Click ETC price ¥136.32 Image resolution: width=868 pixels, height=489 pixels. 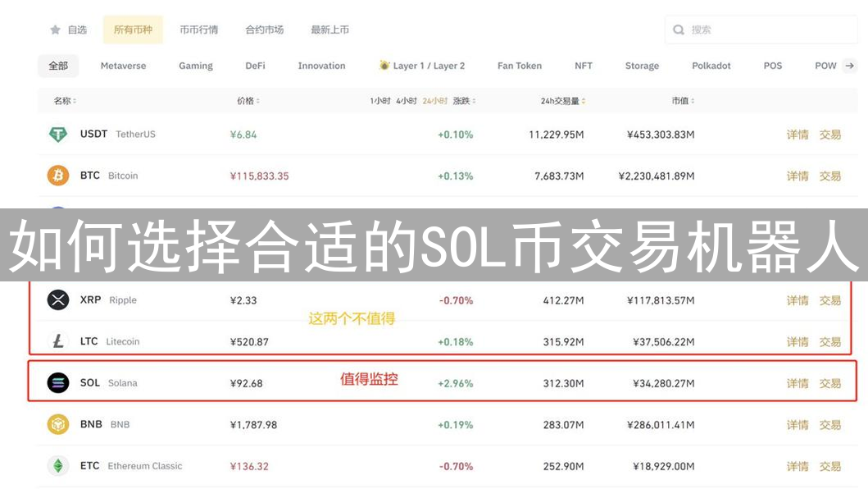pos(249,467)
